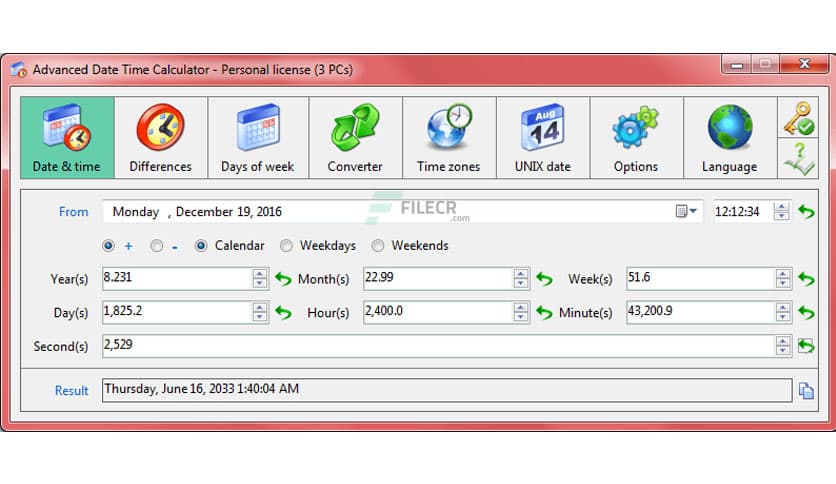The width and height of the screenshot is (836, 484).
Task: Choose the Weekdays radio option
Action: click(x=286, y=246)
